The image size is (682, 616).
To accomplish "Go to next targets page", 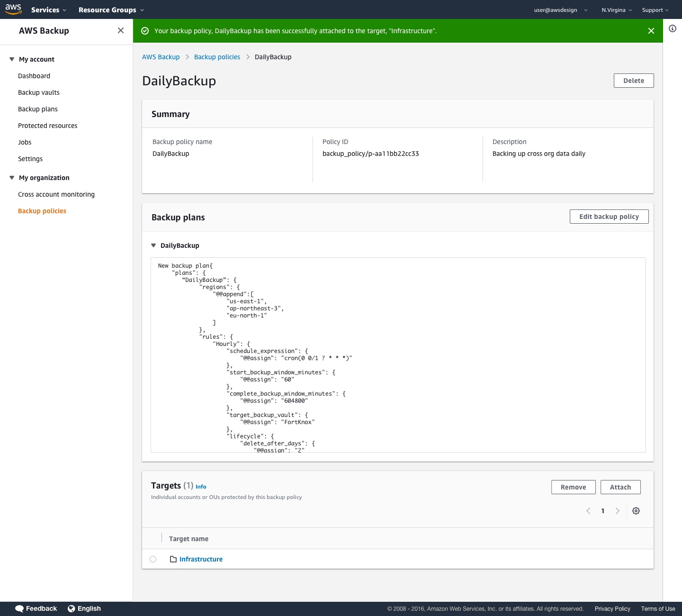I will [617, 511].
